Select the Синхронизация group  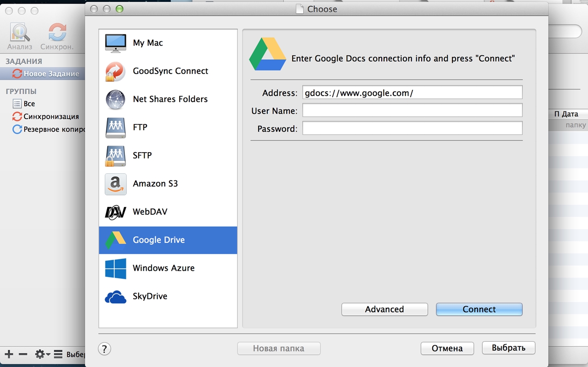(x=51, y=117)
